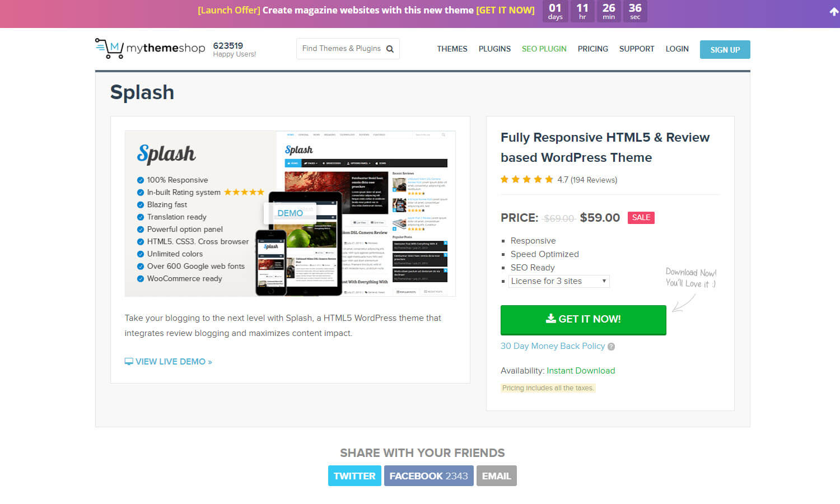Click VIEW LIVE DEMO link
This screenshot has width=840, height=504.
click(171, 361)
